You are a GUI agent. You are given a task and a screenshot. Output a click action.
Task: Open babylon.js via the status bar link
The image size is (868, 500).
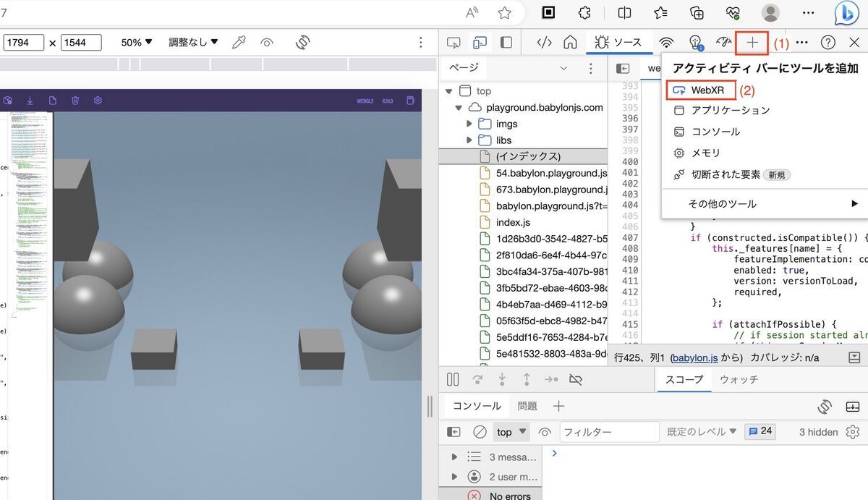click(x=695, y=357)
